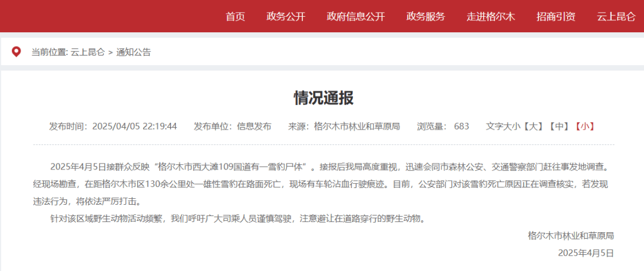Go to the 通知公告 breadcrumb link

[134, 52]
